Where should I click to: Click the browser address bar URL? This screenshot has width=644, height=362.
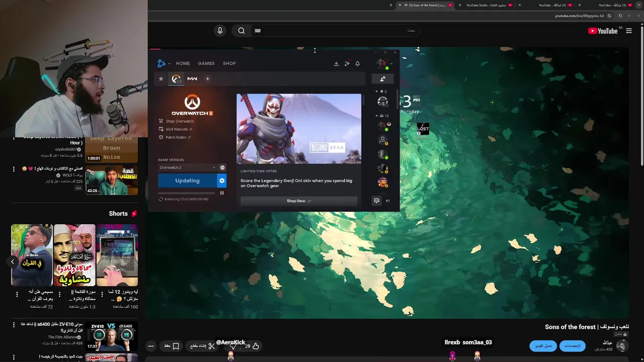[x=579, y=16]
